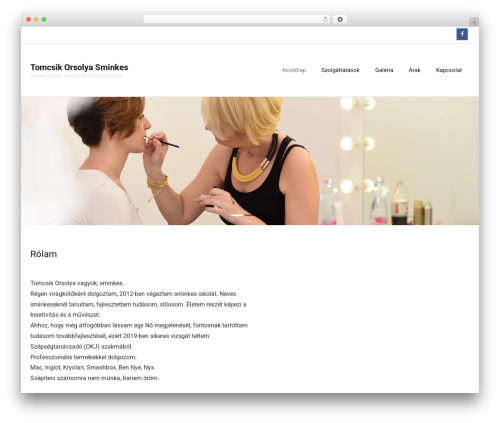500x423 pixels.
Task: Click the hero slider makeup photo
Action: point(250,161)
